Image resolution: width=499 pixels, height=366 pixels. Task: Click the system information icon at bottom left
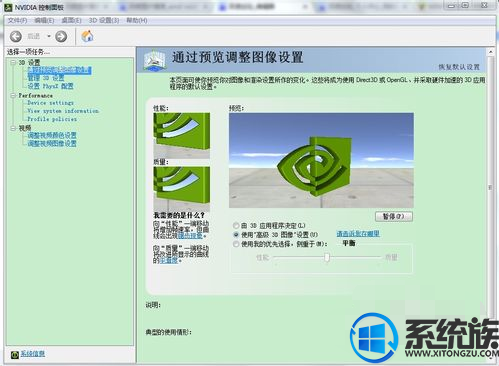14,355
